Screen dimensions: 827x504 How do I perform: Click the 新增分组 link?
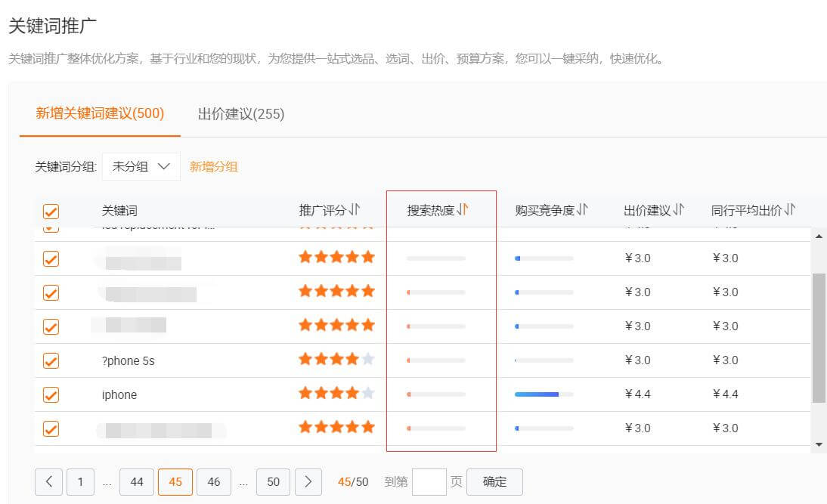coord(213,167)
